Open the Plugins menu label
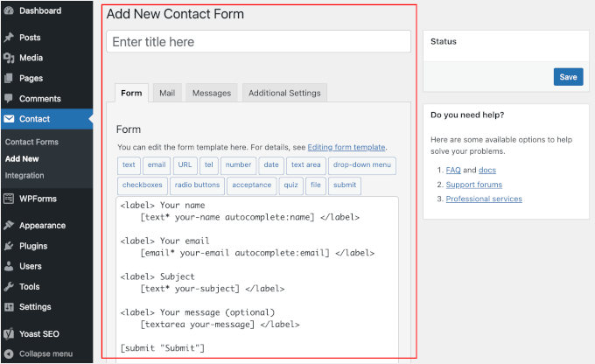Image resolution: width=595 pixels, height=364 pixels. coord(33,246)
